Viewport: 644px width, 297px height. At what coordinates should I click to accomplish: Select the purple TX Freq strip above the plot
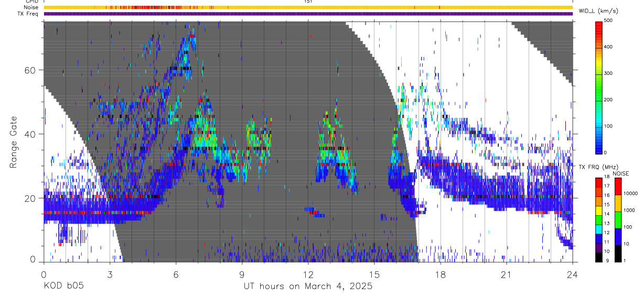308,14
